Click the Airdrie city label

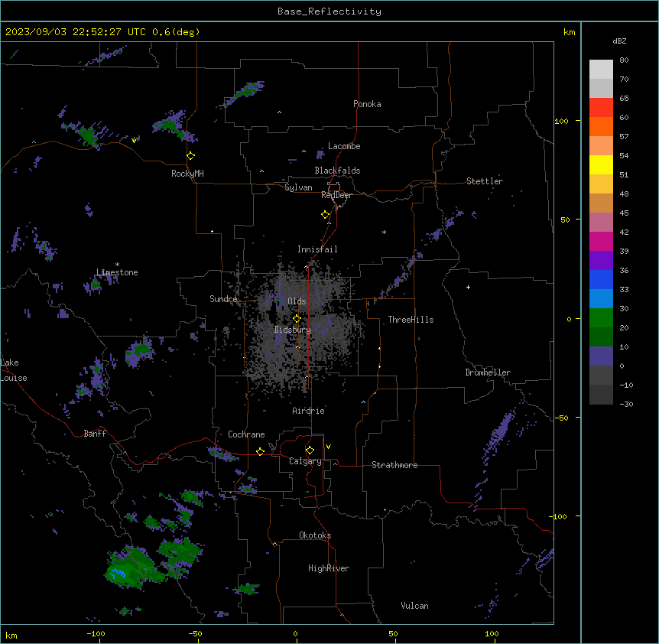(309, 411)
